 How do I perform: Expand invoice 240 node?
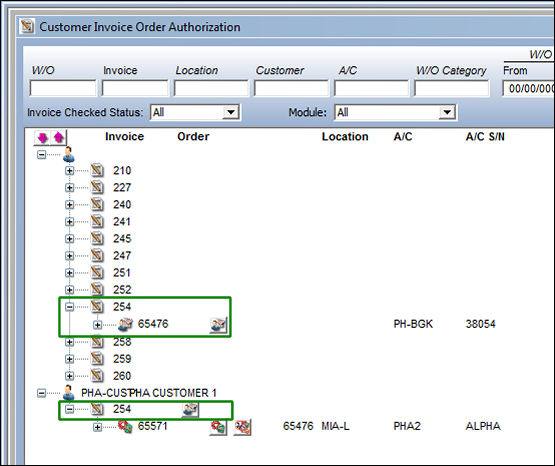(69, 205)
